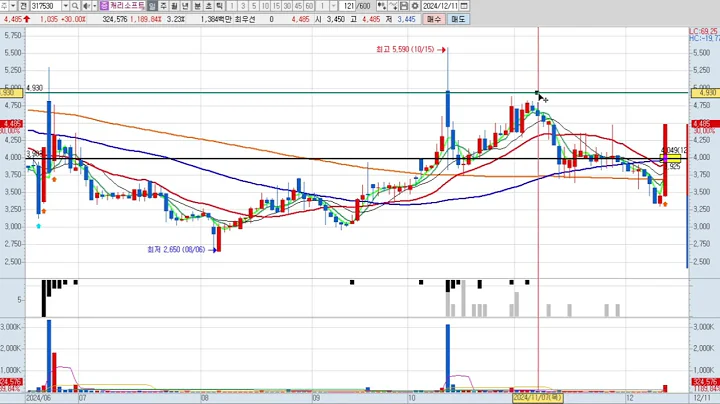Choose the 1 interval button
This screenshot has height=404, width=720.
pyautogui.click(x=232, y=6)
